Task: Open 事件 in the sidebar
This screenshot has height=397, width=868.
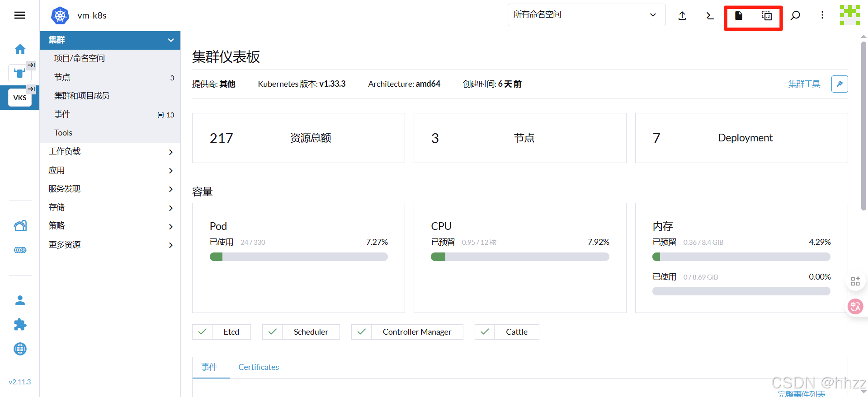Action: tap(110, 114)
